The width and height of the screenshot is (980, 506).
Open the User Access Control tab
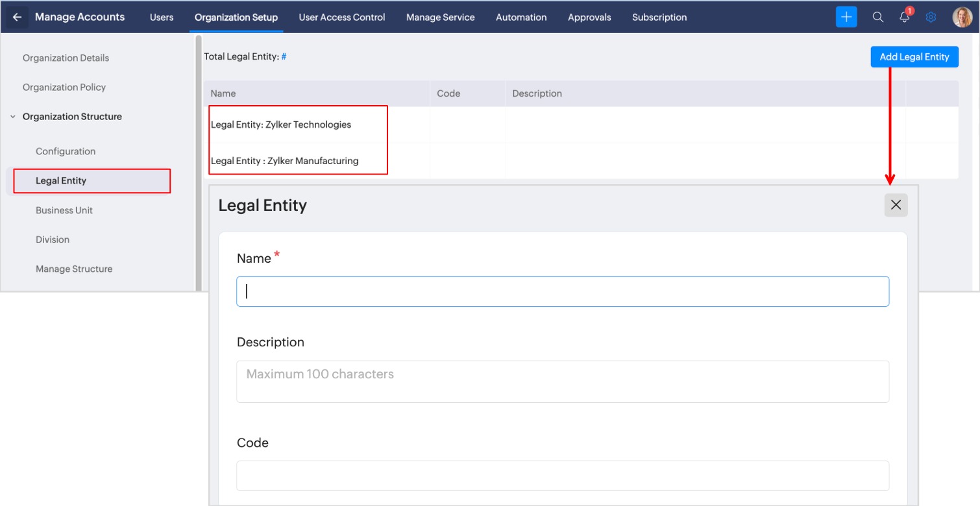[341, 18]
